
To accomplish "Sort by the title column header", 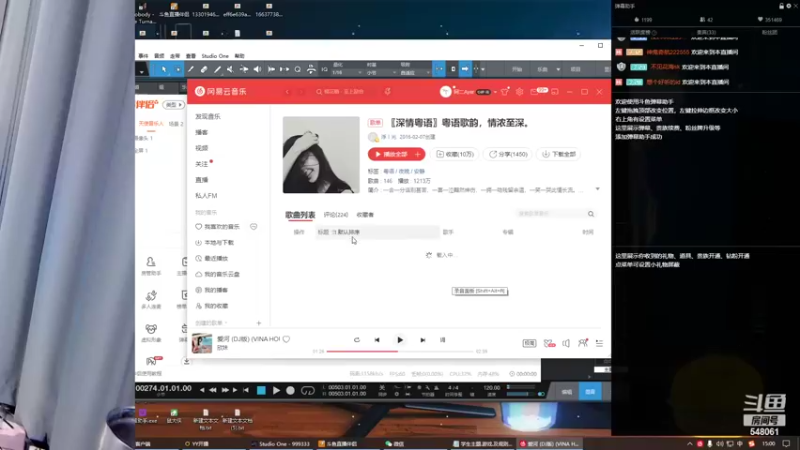I will pyautogui.click(x=377, y=232).
